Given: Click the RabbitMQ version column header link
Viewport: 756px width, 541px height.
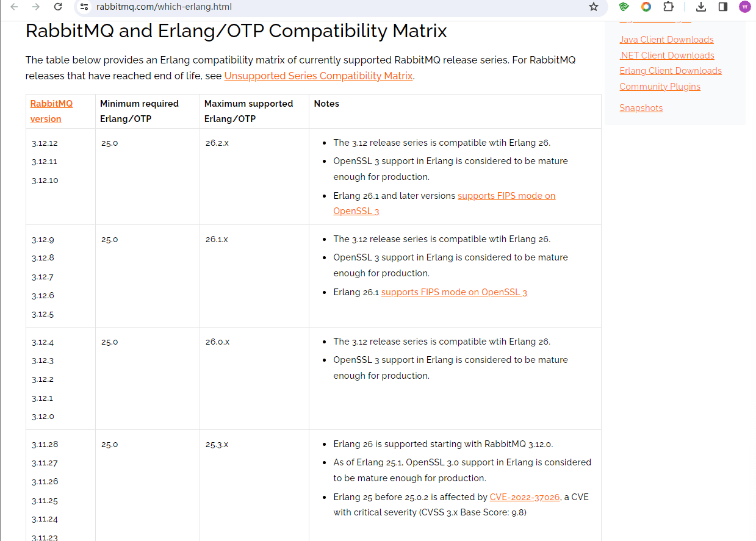Looking at the screenshot, I should pyautogui.click(x=51, y=111).
